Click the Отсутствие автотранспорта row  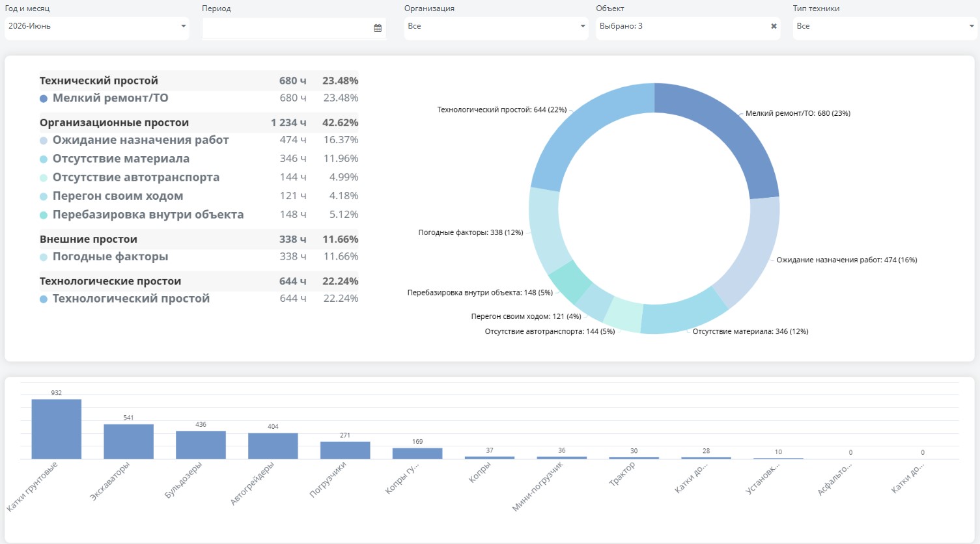(199, 177)
